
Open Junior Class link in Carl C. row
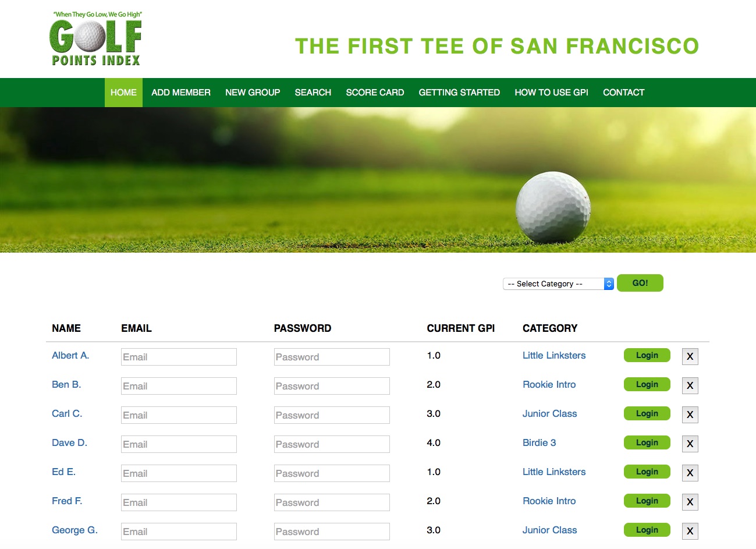(549, 413)
